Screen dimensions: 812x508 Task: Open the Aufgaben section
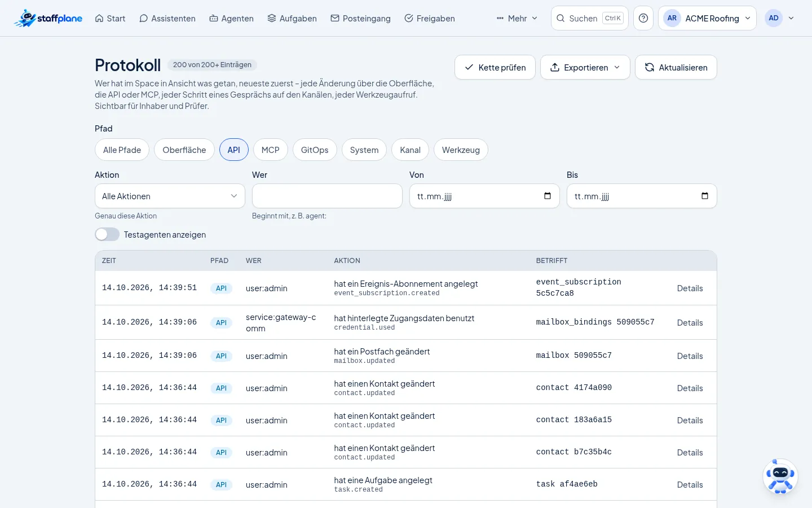292,18
